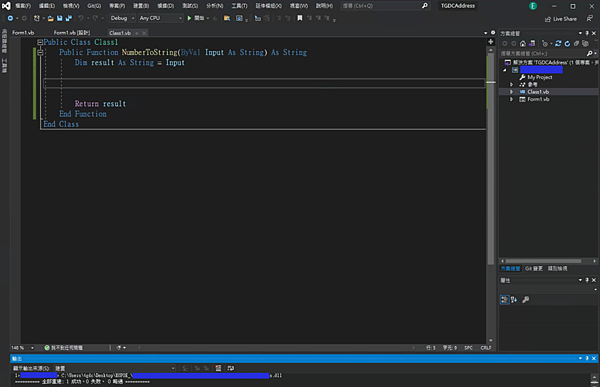Switch to the Class1.vb tab

click(x=120, y=33)
